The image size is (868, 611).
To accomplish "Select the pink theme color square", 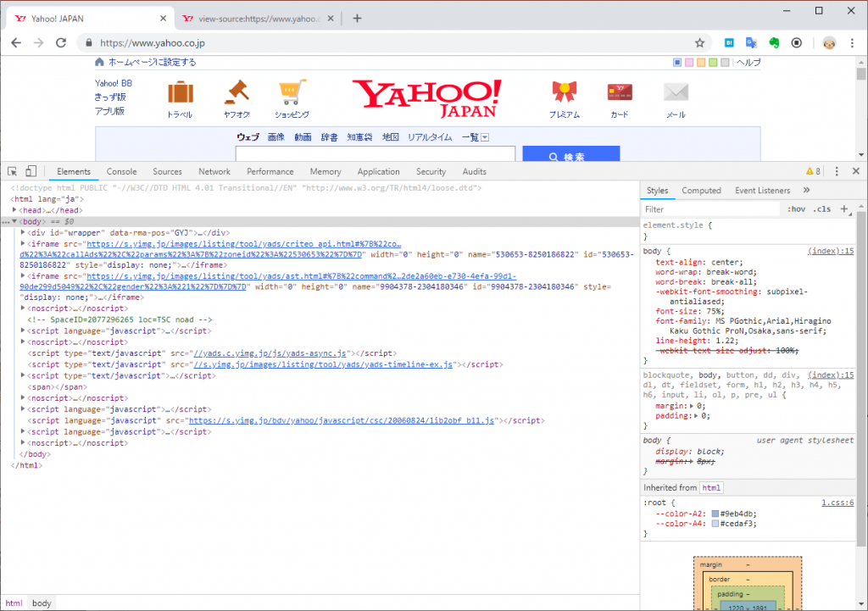I will click(x=689, y=63).
